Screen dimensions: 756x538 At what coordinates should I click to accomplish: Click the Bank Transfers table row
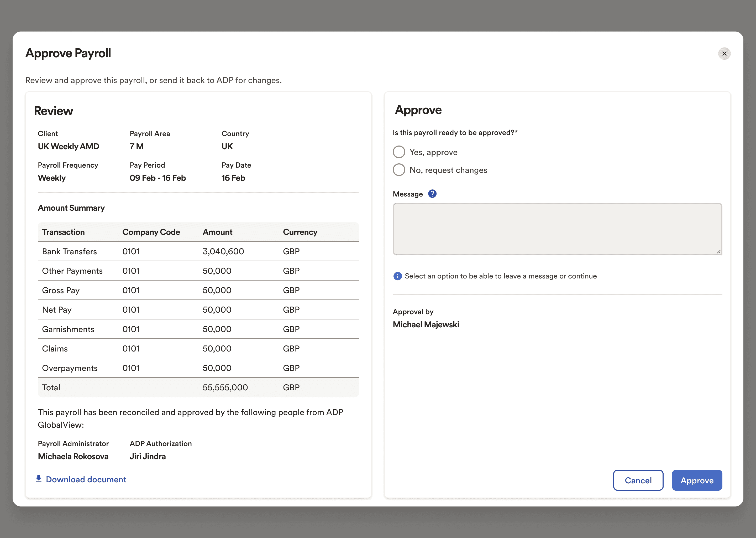point(198,251)
